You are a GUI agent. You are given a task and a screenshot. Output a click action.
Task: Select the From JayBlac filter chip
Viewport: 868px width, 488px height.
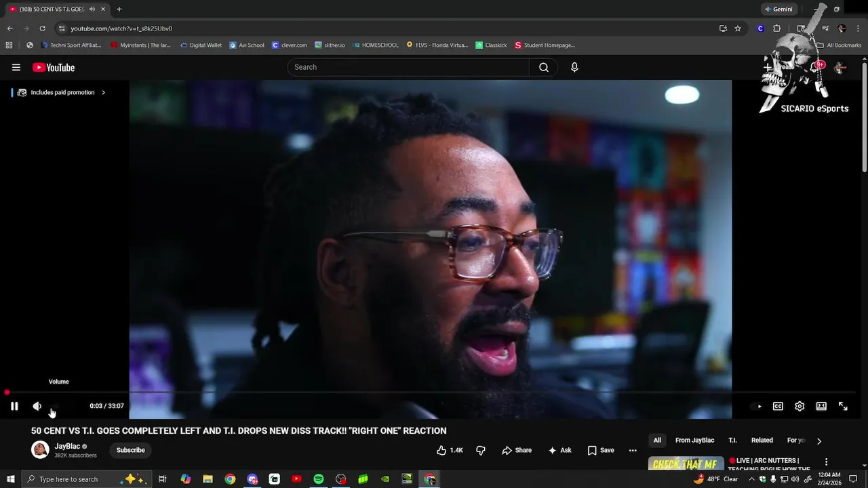click(x=694, y=441)
